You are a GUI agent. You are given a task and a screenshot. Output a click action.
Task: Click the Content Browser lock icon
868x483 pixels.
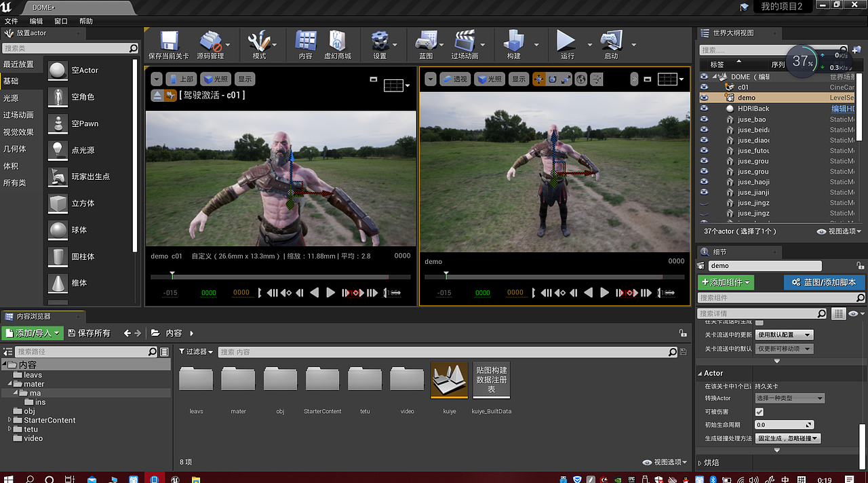coord(682,333)
